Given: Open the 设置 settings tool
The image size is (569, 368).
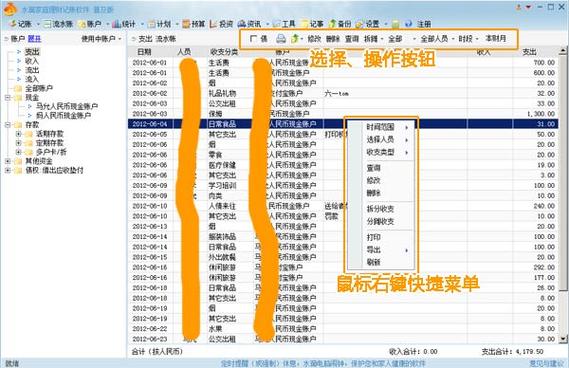Looking at the screenshot, I should coord(368,24).
